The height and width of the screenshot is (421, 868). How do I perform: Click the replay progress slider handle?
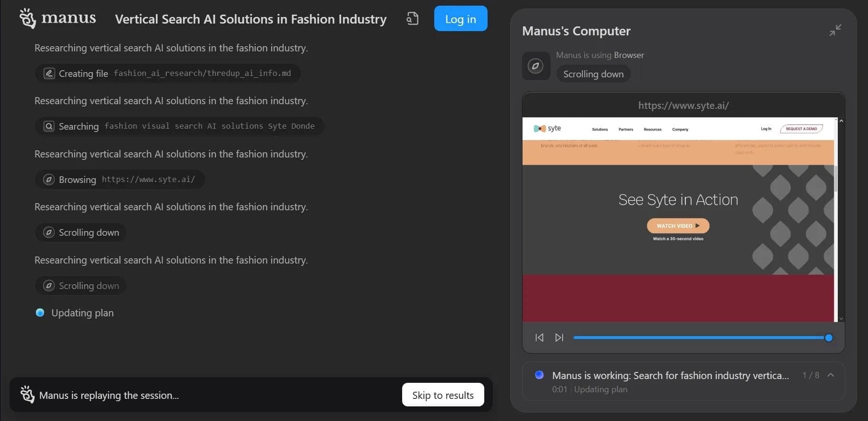pos(828,338)
